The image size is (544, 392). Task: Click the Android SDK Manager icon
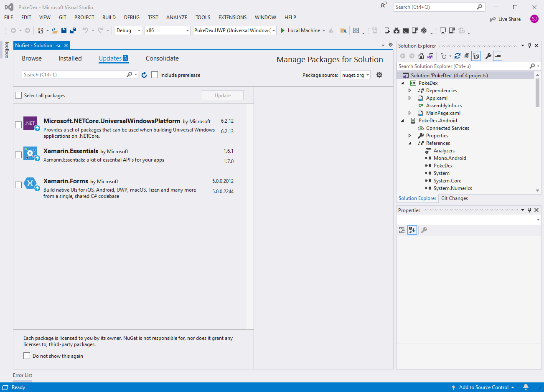point(397,30)
